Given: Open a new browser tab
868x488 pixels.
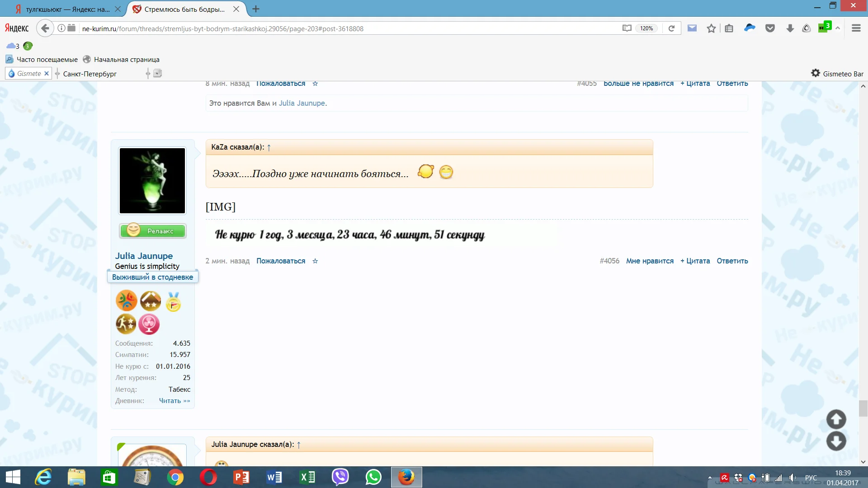Looking at the screenshot, I should coord(256,9).
